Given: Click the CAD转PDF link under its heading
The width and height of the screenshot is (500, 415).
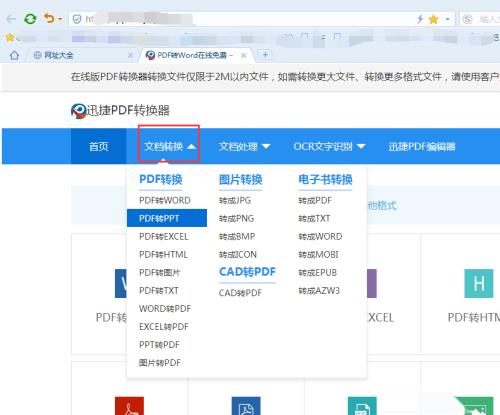Looking at the screenshot, I should [x=240, y=293].
